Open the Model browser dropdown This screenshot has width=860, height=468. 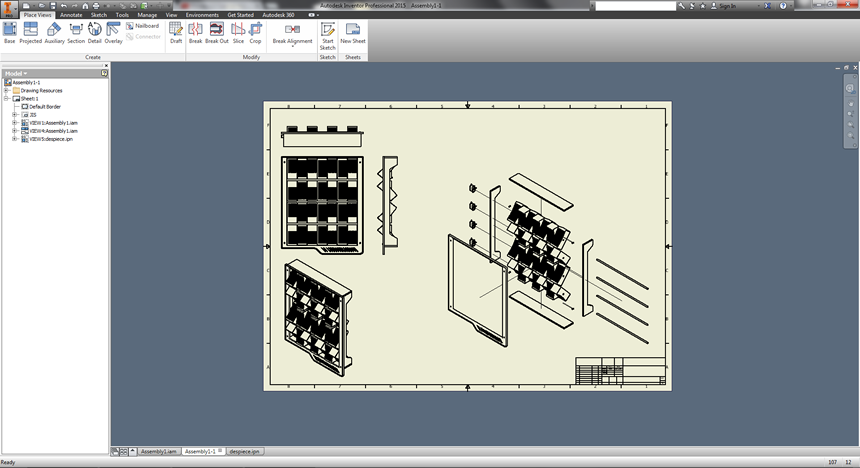(16, 74)
